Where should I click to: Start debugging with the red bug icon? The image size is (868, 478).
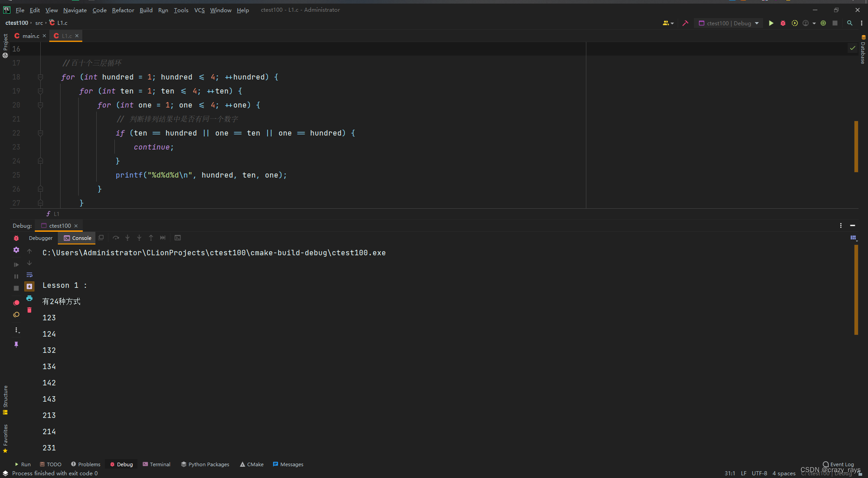(783, 23)
